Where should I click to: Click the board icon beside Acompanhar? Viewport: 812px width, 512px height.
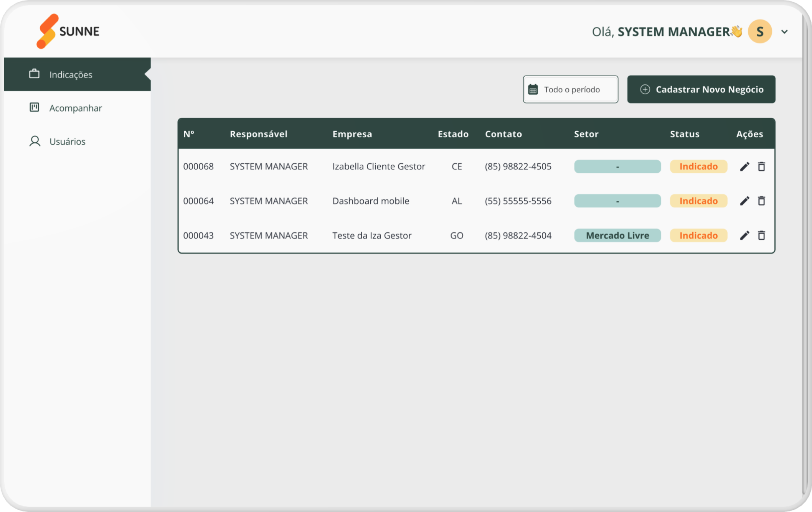tap(35, 107)
